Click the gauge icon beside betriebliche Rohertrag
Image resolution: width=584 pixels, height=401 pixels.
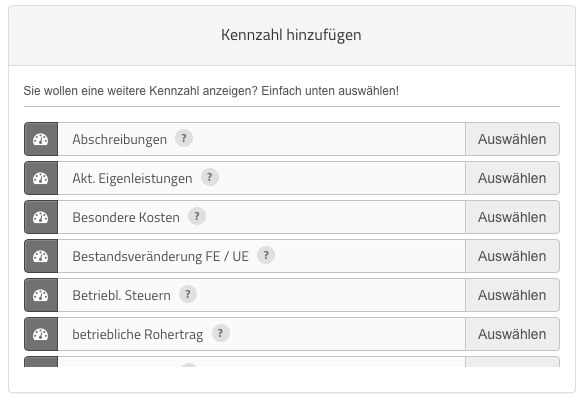pyautogui.click(x=41, y=334)
